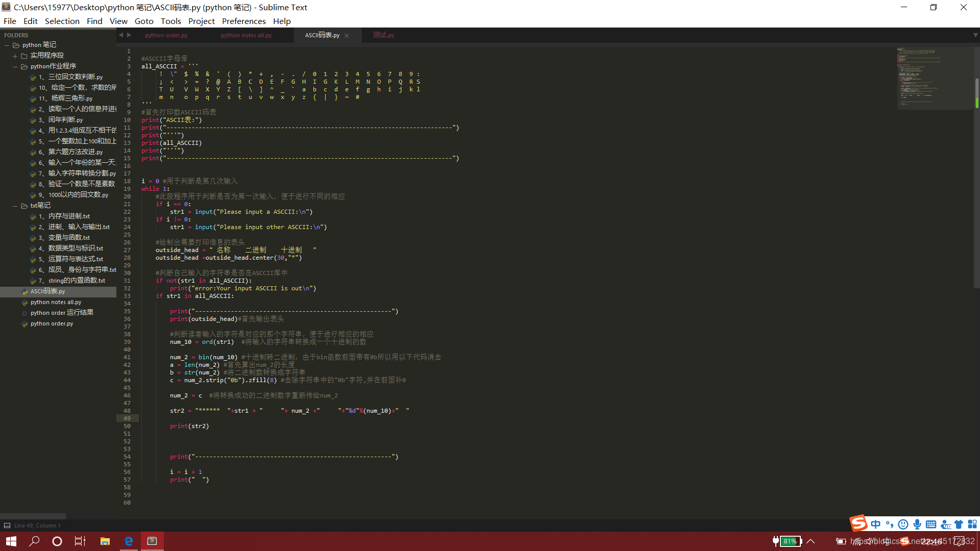Viewport: 980px width, 551px height.
Task: Click the Sublime Text taskbar icon
Action: pyautogui.click(x=152, y=541)
